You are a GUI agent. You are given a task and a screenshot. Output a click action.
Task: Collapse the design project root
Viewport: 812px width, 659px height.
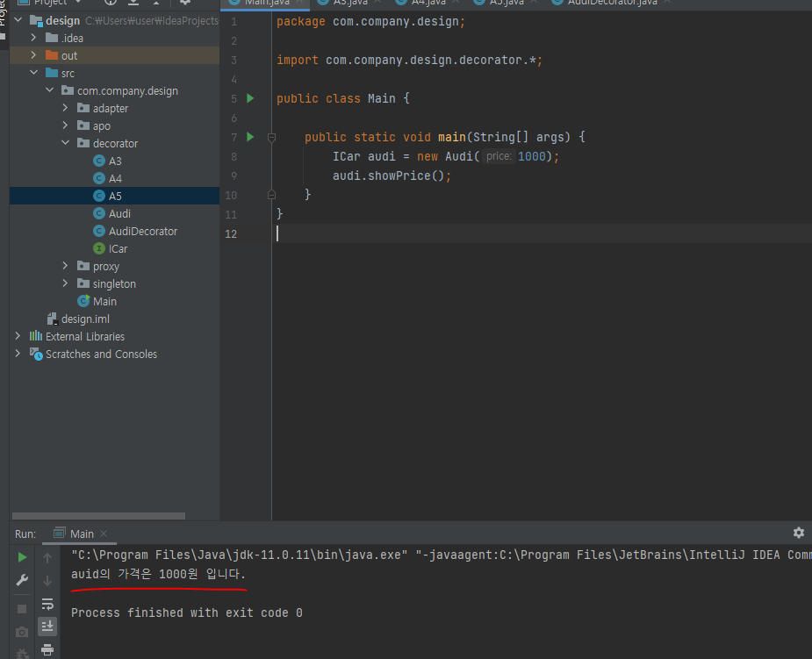[x=18, y=20]
